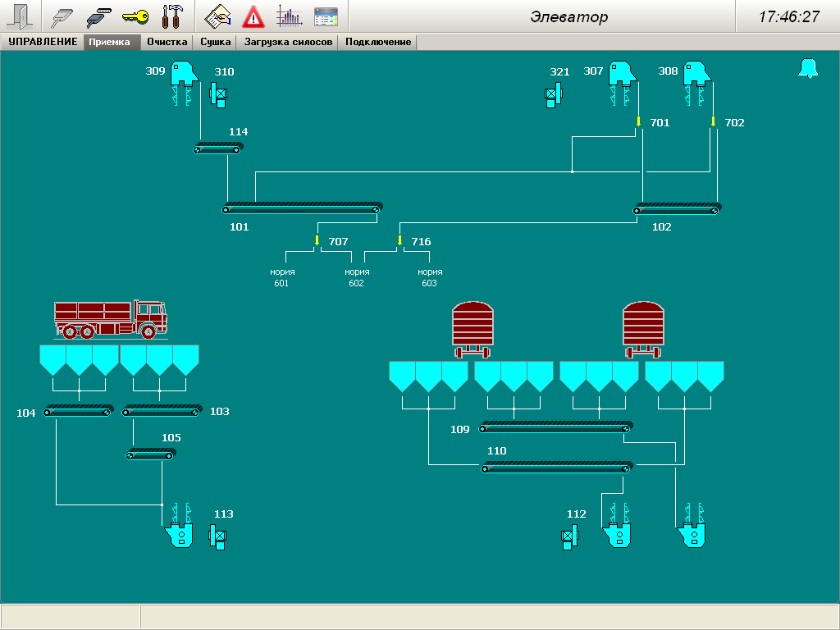Open the red alarm warning triangle
This screenshot has width=840, height=630.
coord(253,16)
